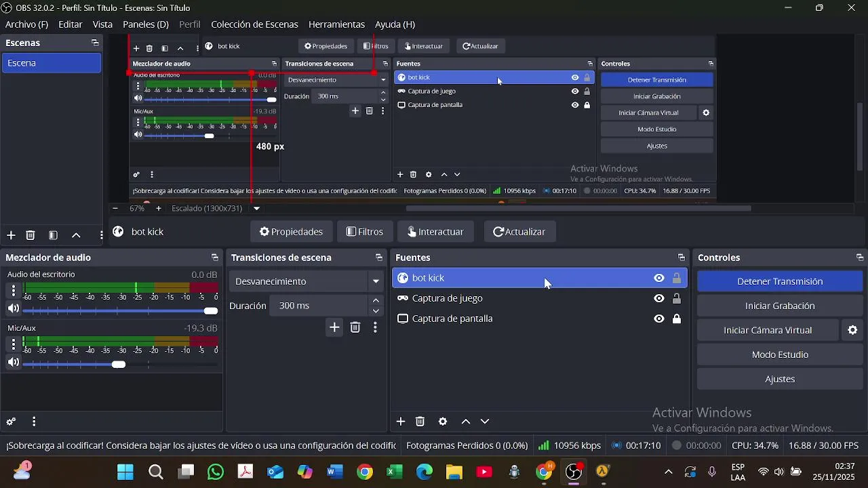868x488 pixels.
Task: Add a new scene with the plus icon
Action: point(11,235)
